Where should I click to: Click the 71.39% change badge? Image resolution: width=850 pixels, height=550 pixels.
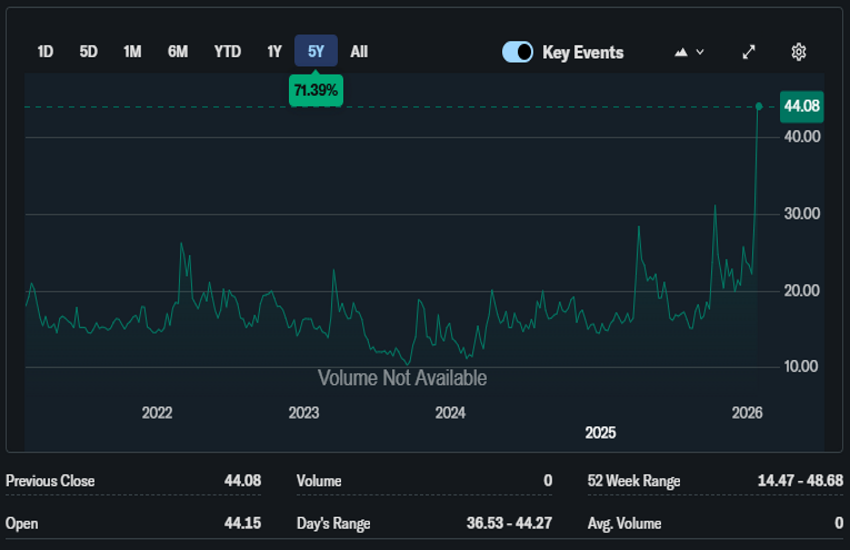pyautogui.click(x=316, y=91)
